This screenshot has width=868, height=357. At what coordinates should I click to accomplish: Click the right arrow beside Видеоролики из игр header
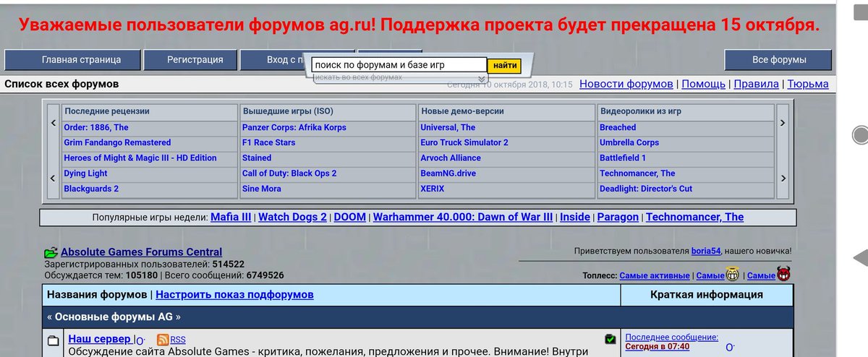(783, 123)
